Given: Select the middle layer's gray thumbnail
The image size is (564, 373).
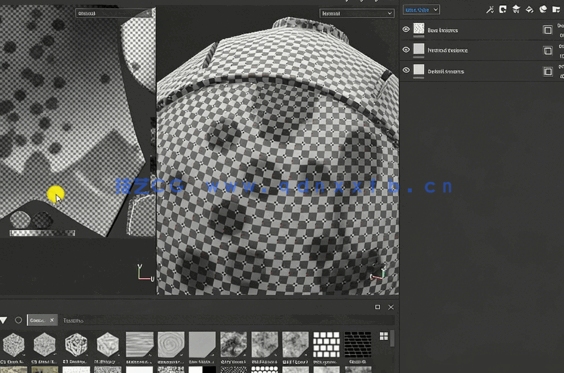Looking at the screenshot, I should point(419,50).
